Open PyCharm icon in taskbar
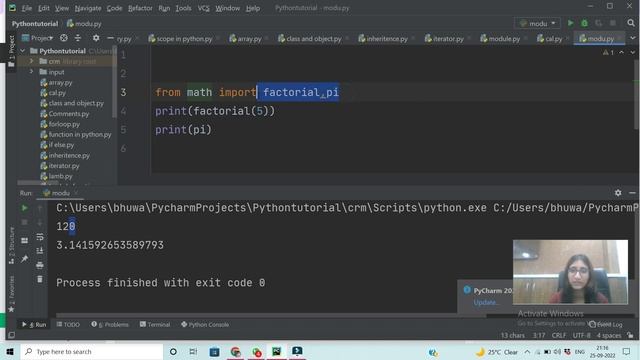Screen dimensions: 640x360 pyautogui.click(x=276, y=351)
